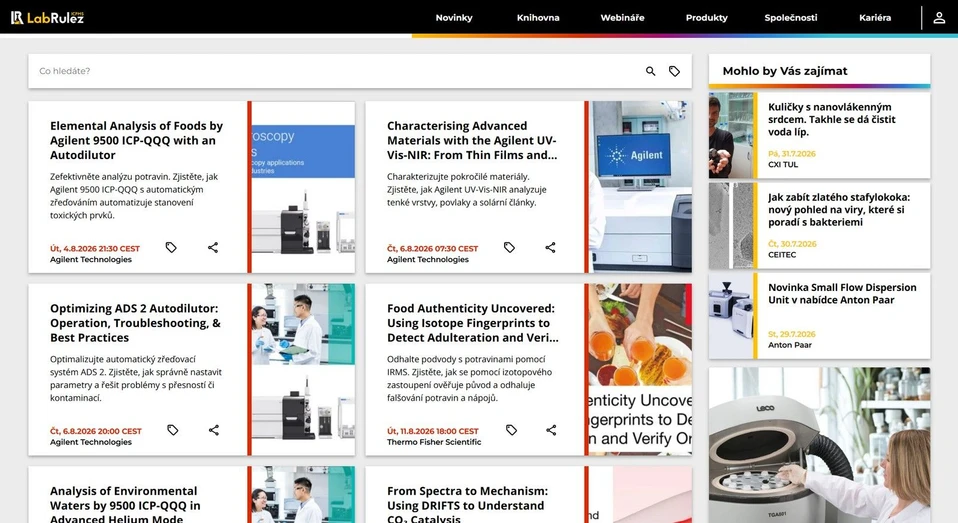Click Agilent Technologies under Characterising Advanced Materials
958x523 pixels.
point(428,260)
